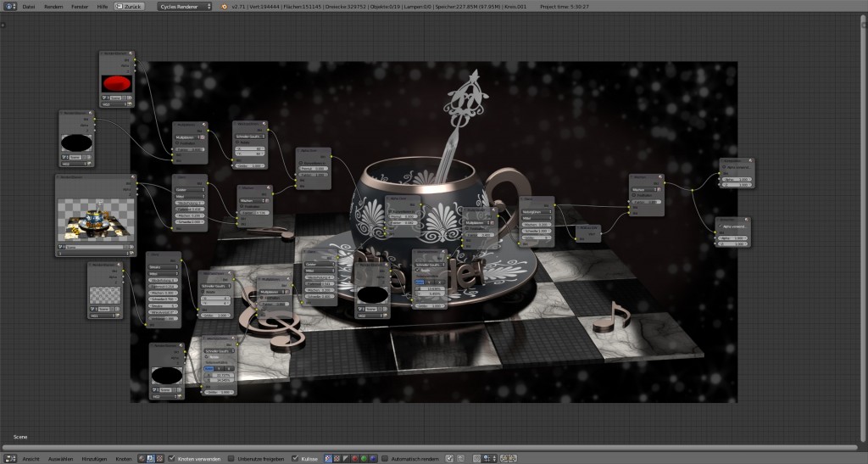Toggle preview icon on cup Render Layers node
868x464 pixels.
[x=133, y=178]
